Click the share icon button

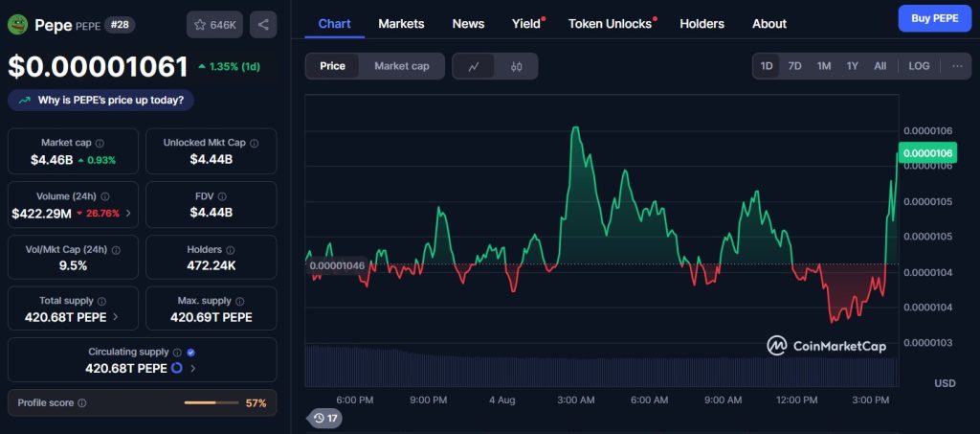[x=263, y=25]
